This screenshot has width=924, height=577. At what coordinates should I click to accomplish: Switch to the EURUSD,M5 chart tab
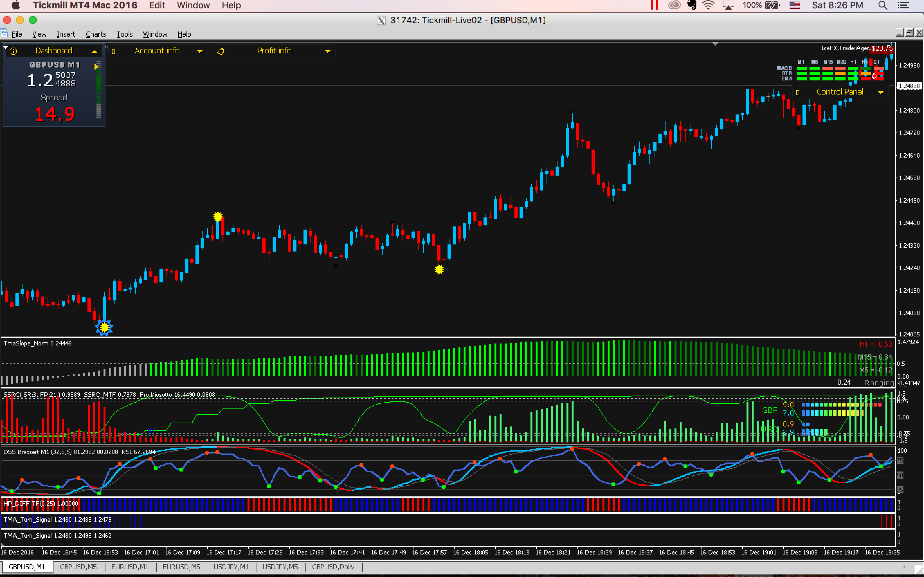(x=181, y=567)
